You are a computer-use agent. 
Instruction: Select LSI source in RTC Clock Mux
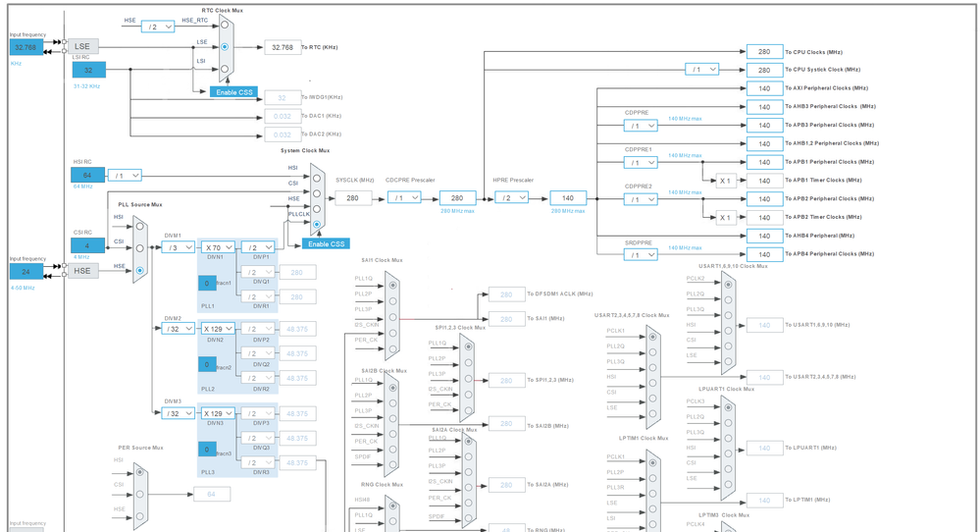pyautogui.click(x=225, y=69)
